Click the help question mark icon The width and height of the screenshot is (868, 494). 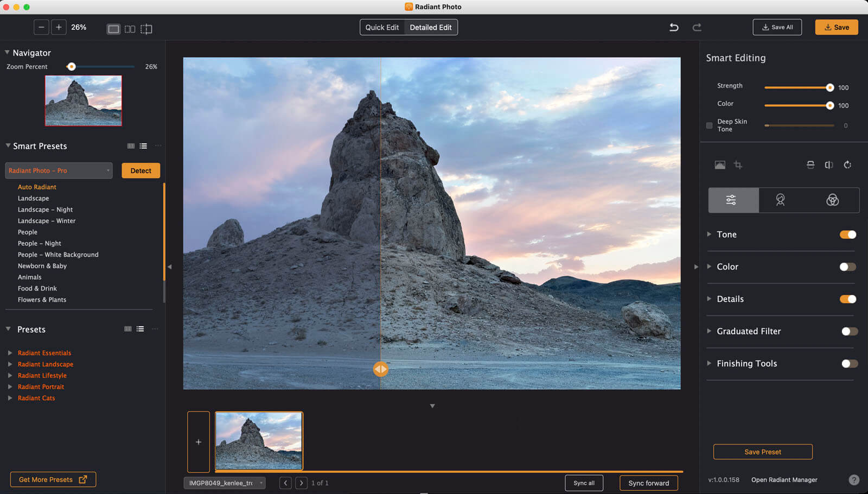pyautogui.click(x=853, y=480)
